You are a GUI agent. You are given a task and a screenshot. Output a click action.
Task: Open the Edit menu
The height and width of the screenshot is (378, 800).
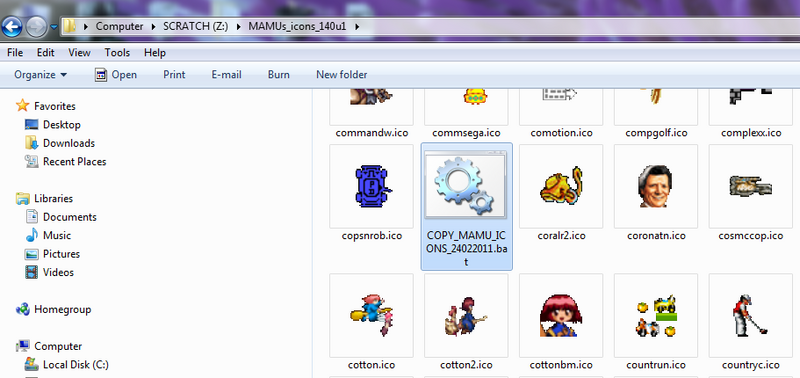[x=45, y=53]
